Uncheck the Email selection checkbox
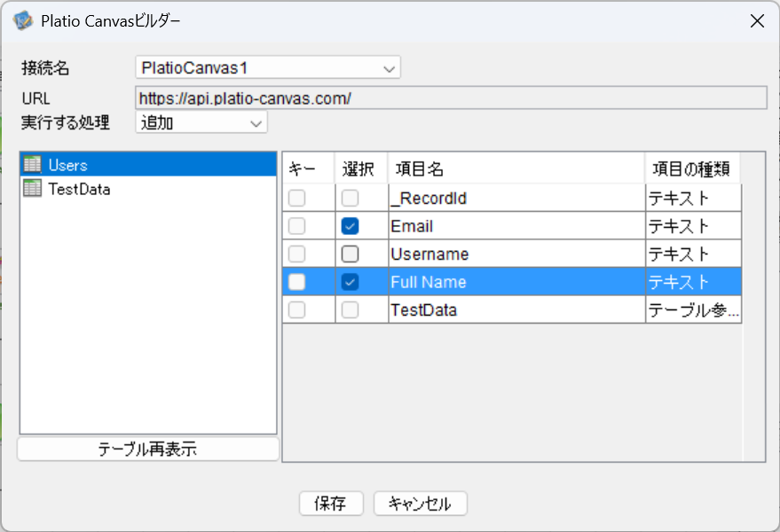 point(351,226)
